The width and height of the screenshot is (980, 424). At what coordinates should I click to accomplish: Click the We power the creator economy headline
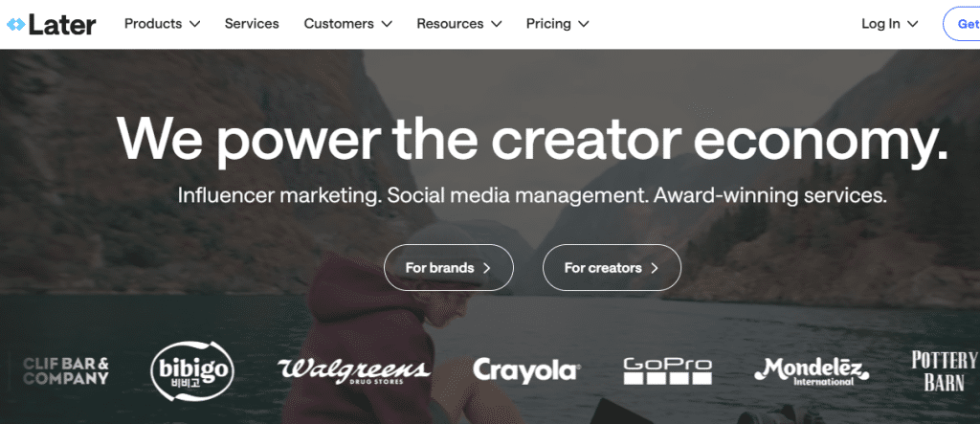(532, 141)
